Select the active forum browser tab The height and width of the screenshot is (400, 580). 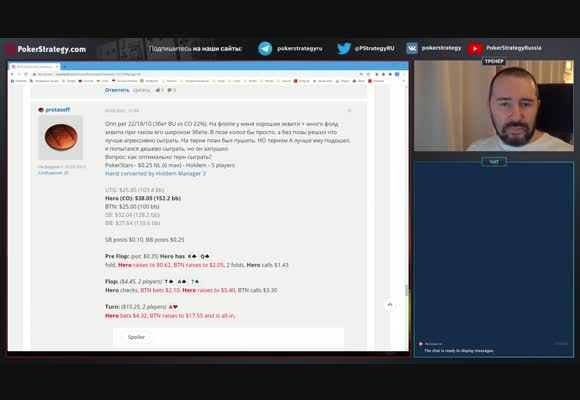pyautogui.click(x=35, y=67)
